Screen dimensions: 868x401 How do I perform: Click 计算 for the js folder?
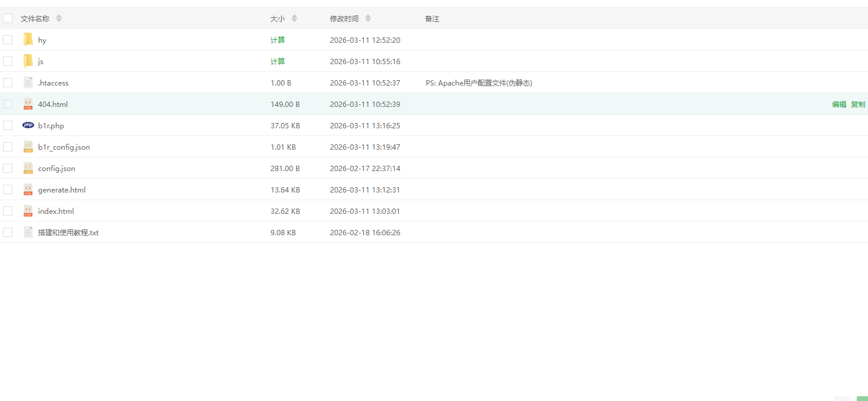pos(278,61)
